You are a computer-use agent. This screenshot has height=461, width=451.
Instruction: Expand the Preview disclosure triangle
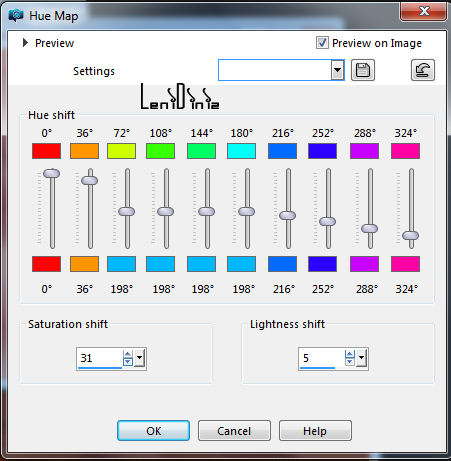tap(25, 43)
